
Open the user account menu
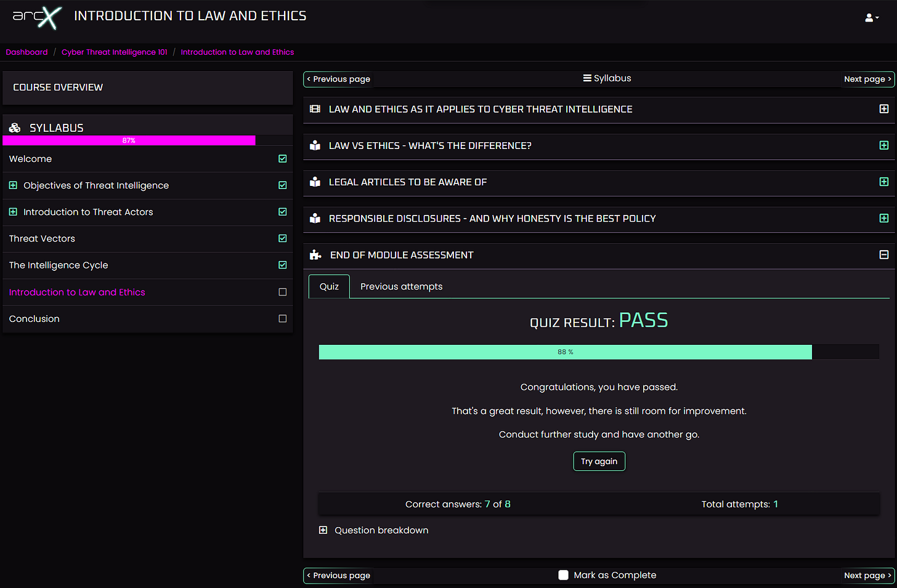pyautogui.click(x=872, y=17)
